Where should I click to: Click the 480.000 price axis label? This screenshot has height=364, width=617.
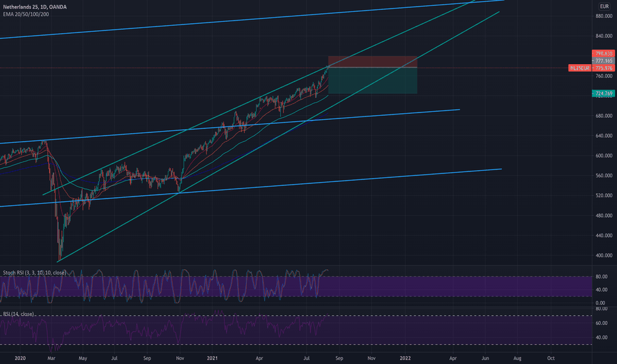(604, 216)
